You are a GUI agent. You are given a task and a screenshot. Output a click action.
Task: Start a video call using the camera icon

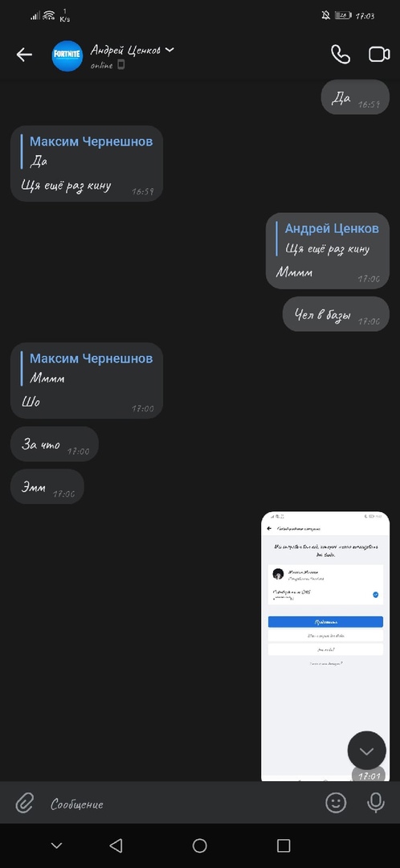tap(379, 55)
